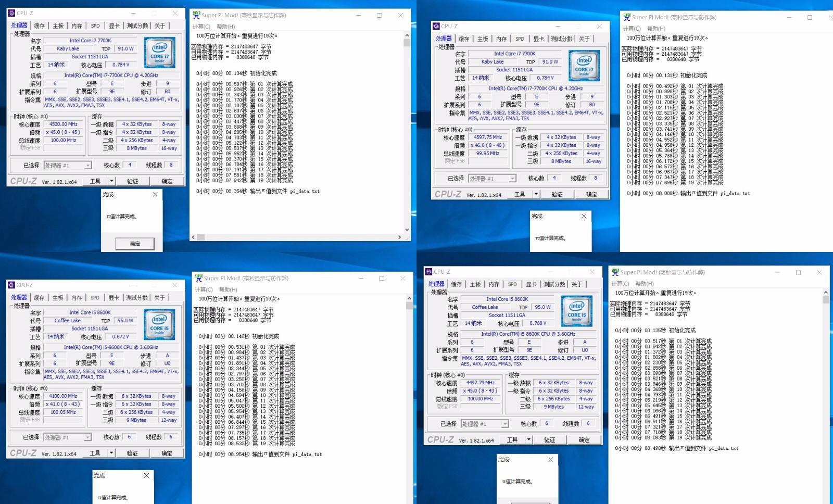Expand 工具 dropdown arrow in 4500.00 MHz CPU-Z
This screenshot has width=833, height=504.
pyautogui.click(x=111, y=181)
